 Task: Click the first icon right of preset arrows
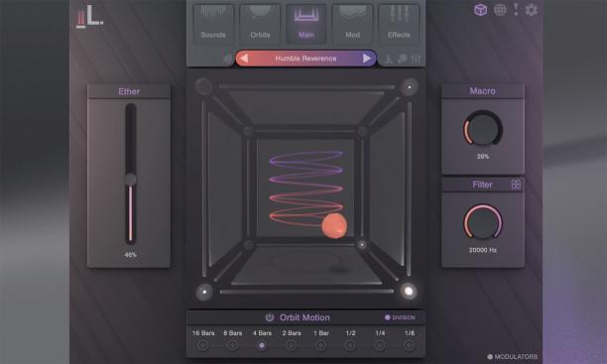389,59
